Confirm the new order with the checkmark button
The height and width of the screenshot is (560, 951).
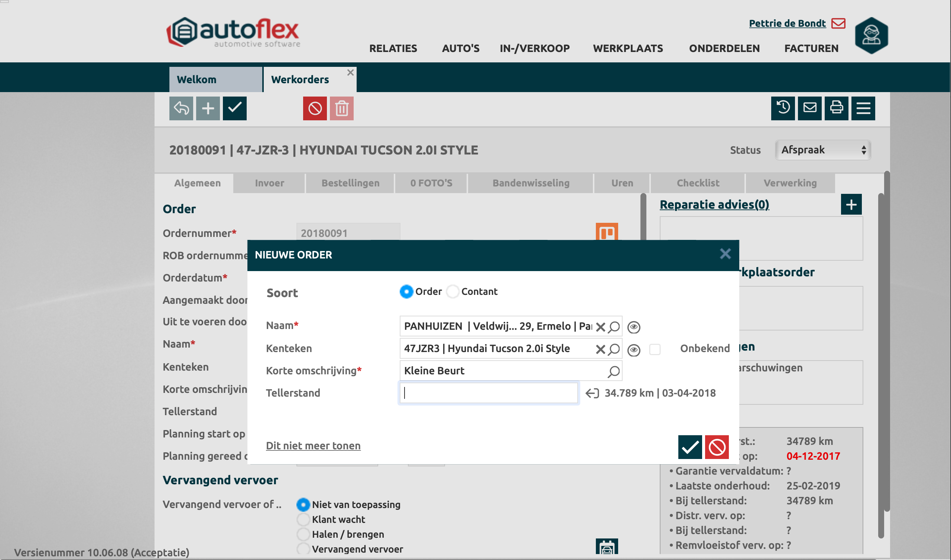pyautogui.click(x=689, y=447)
